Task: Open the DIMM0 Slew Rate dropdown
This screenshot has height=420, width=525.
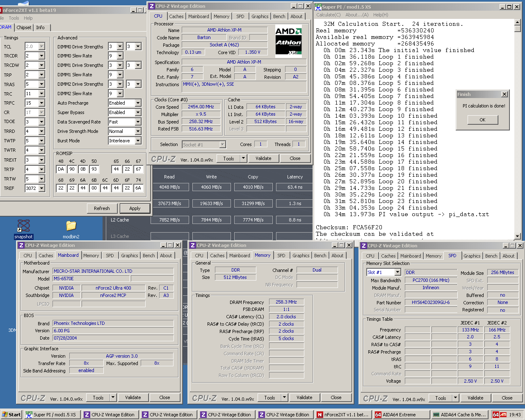Action: 120,56
